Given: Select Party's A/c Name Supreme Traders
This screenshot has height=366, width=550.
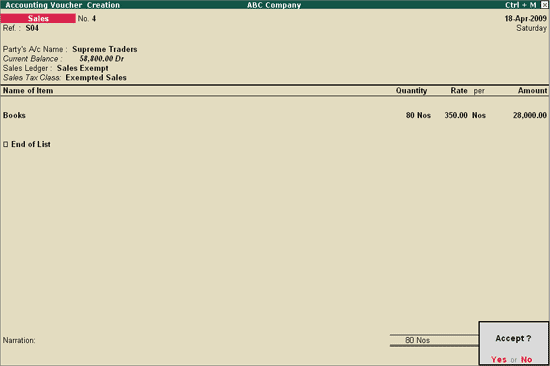Looking at the screenshot, I should (x=105, y=49).
